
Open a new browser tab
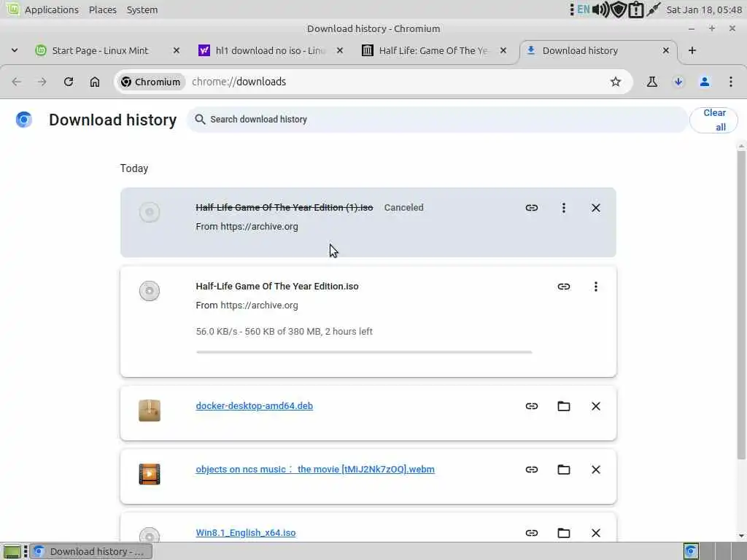click(x=692, y=50)
